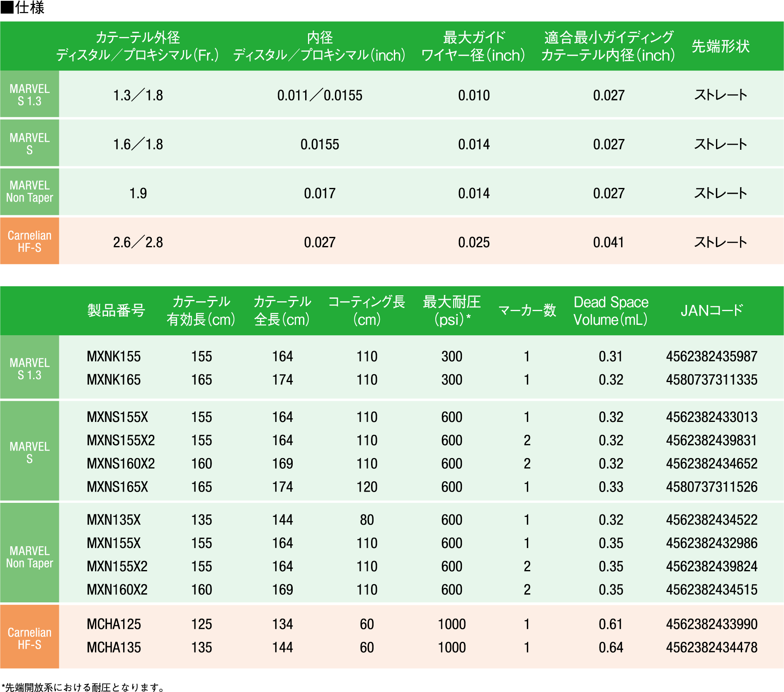
Task: Click the Dead Space Volume header
Action: (x=611, y=311)
